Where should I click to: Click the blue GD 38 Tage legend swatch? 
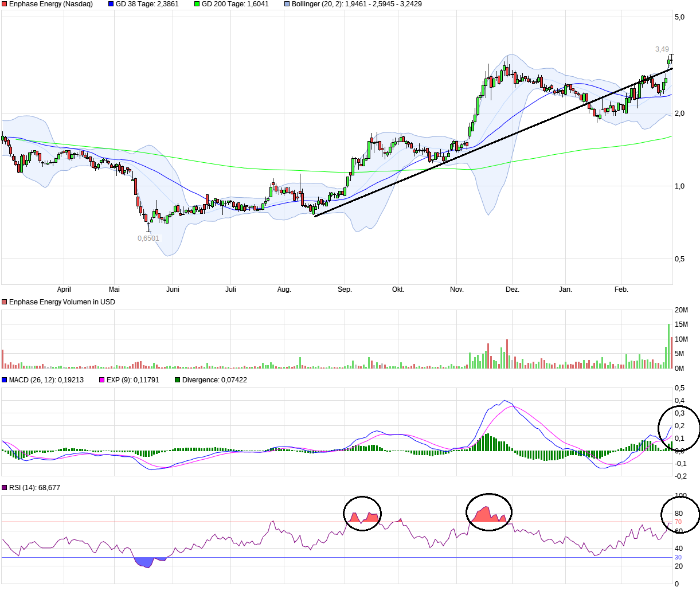[111, 4]
